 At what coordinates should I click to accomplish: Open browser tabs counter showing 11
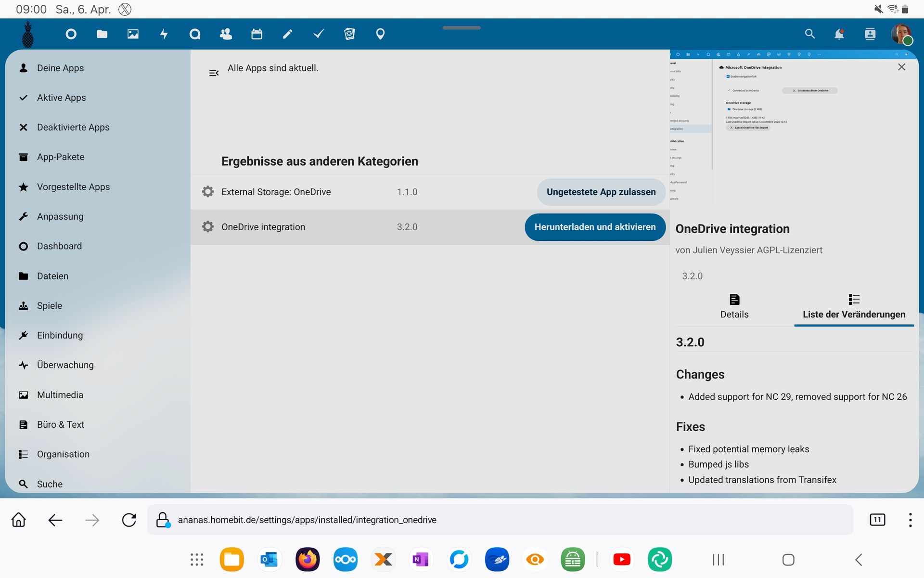877,520
